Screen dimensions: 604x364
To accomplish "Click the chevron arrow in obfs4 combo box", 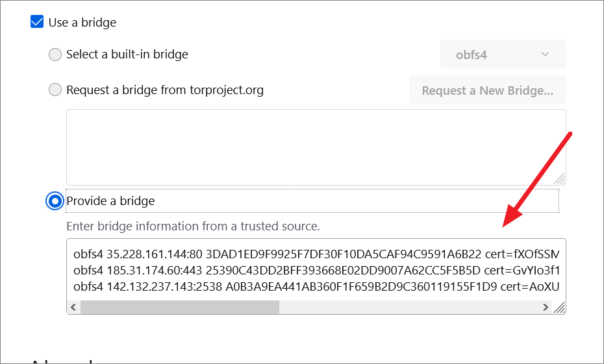I will click(545, 55).
